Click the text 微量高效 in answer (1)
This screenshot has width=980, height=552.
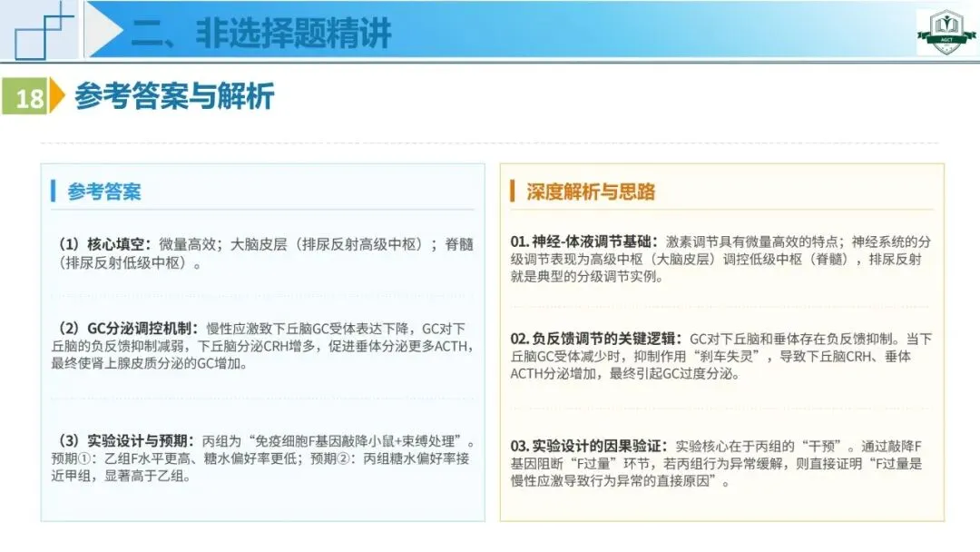tap(187, 244)
